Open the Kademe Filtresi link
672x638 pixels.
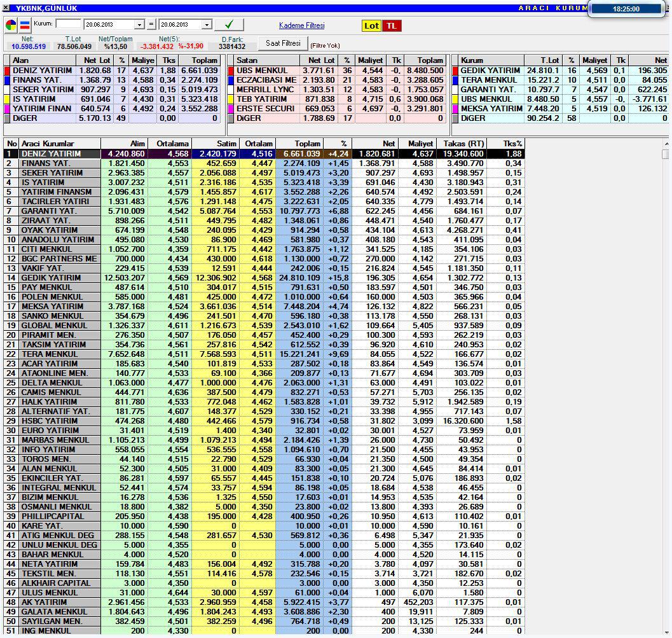[302, 25]
